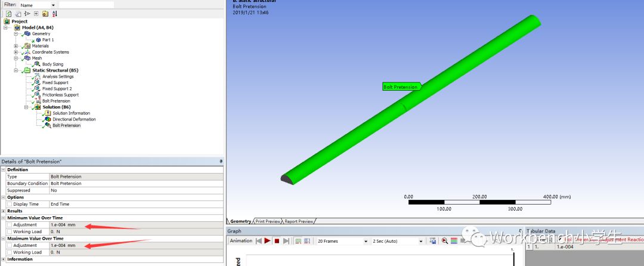
Task: Expand the Coordinate Systems tree node
Action: (16, 52)
